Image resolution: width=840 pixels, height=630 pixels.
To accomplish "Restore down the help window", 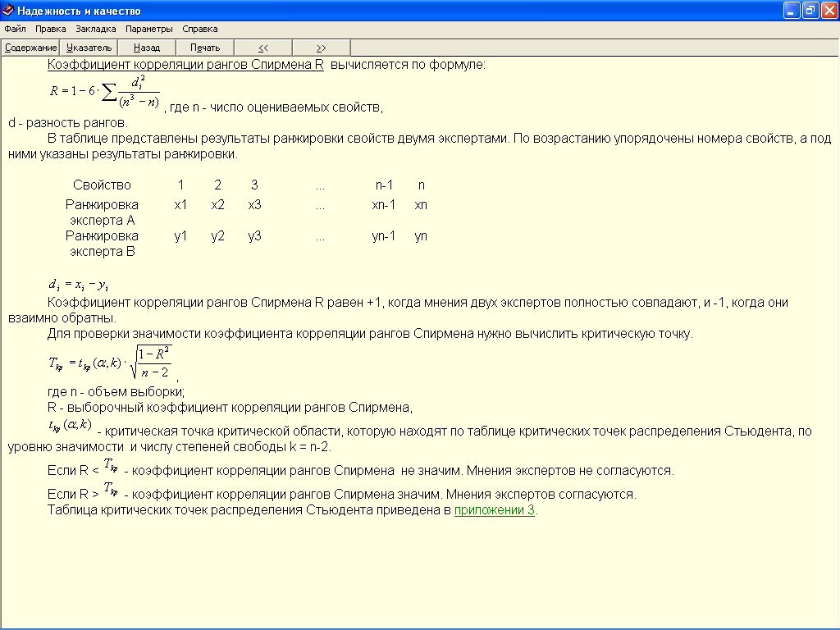I will pos(810,10).
